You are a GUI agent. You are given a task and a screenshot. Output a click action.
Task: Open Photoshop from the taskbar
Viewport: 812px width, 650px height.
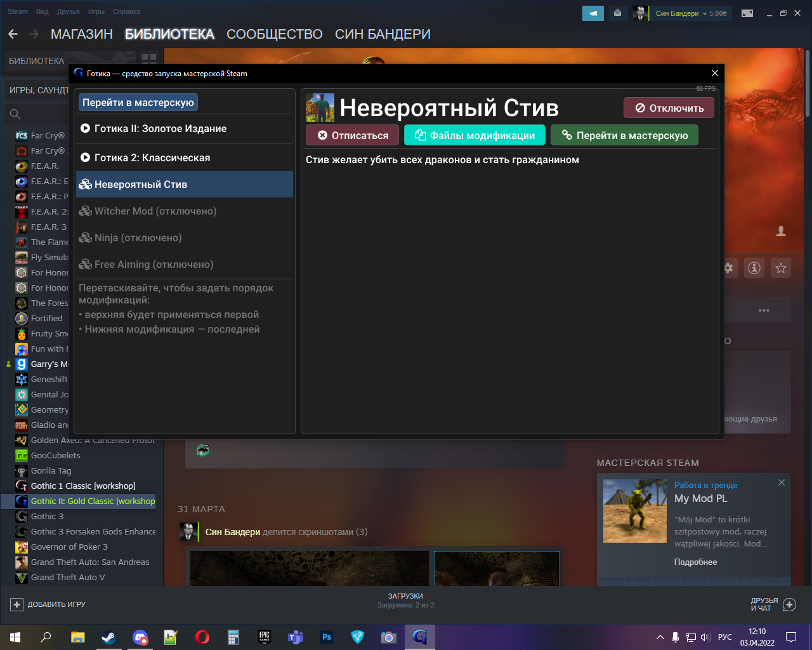327,637
